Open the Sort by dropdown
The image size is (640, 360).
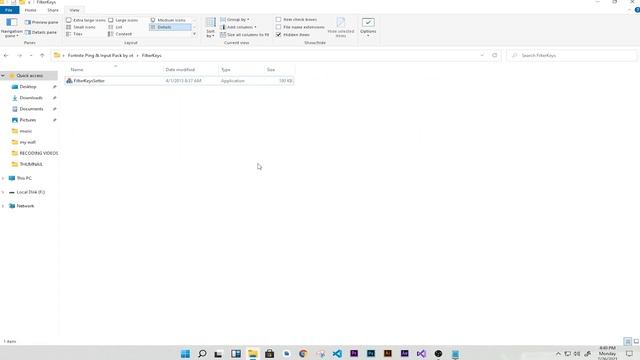[x=211, y=28]
